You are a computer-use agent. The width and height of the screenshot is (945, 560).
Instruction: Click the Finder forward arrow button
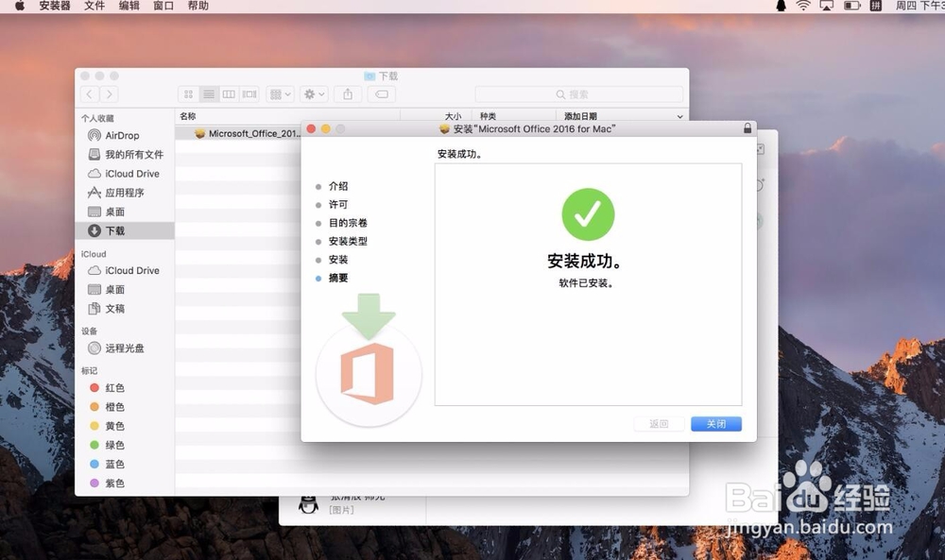[109, 93]
